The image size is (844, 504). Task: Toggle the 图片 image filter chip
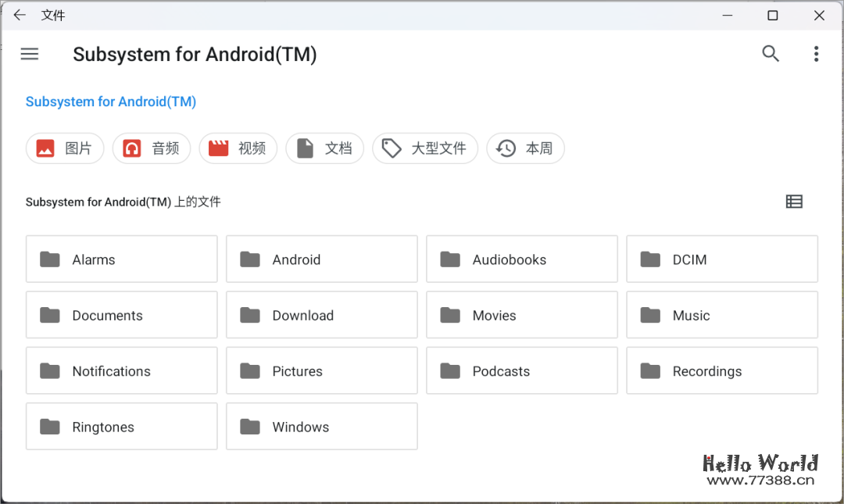[x=65, y=148]
